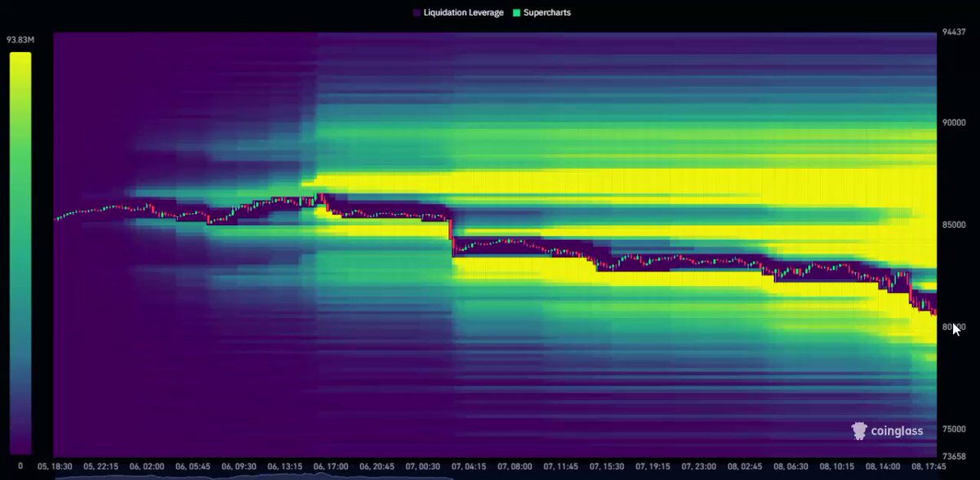Click the 05, 18:30 time axis label

click(55, 466)
